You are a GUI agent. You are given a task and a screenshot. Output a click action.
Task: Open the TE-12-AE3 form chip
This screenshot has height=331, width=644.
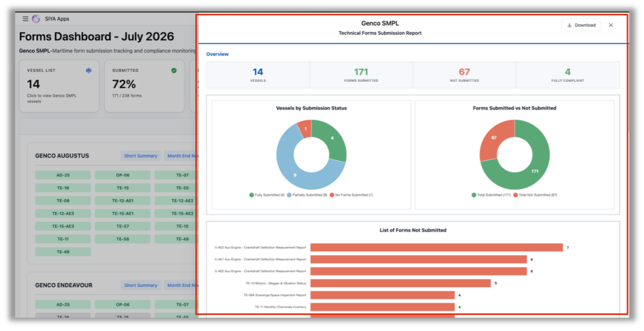click(x=63, y=214)
